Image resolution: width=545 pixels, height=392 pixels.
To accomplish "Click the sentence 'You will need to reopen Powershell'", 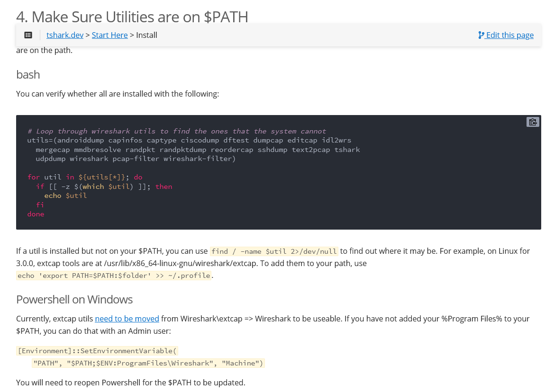I will tap(131, 383).
